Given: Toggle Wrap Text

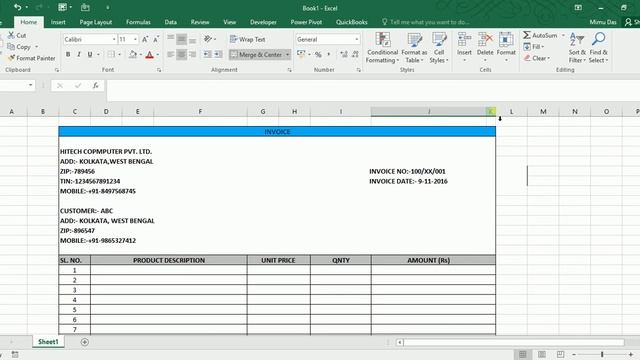Looking at the screenshot, I should click(248, 39).
